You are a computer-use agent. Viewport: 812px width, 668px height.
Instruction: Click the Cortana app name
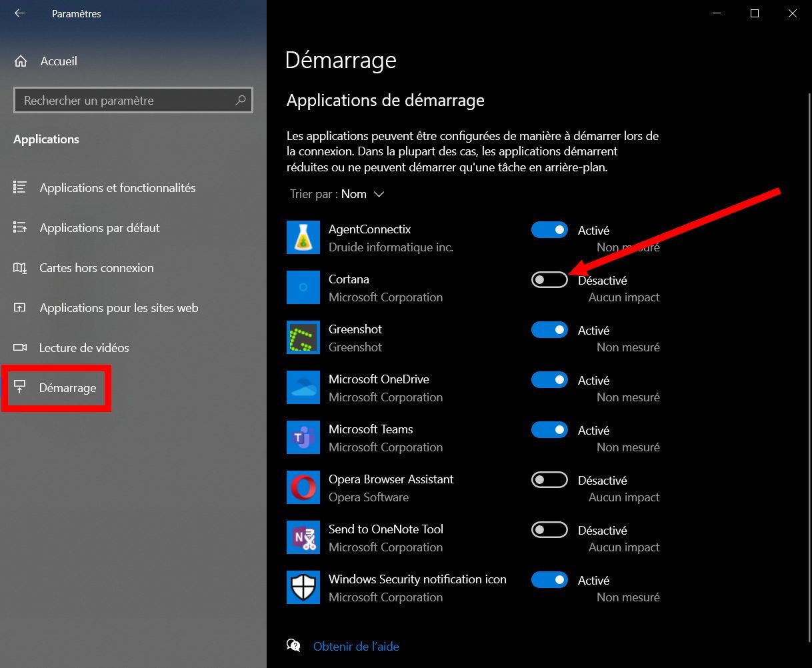click(349, 279)
